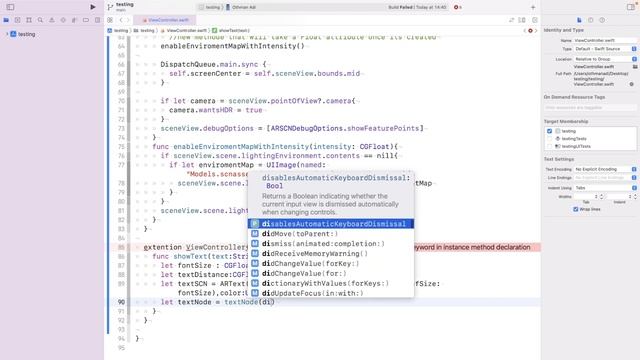Open the Issue navigator warning icon
The width and height of the screenshot is (640, 360).
(x=52, y=20)
